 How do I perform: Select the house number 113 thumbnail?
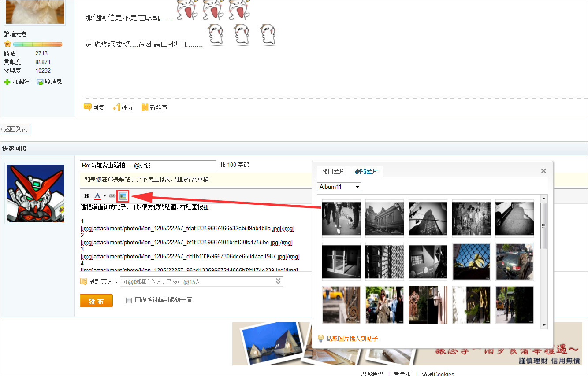click(471, 305)
